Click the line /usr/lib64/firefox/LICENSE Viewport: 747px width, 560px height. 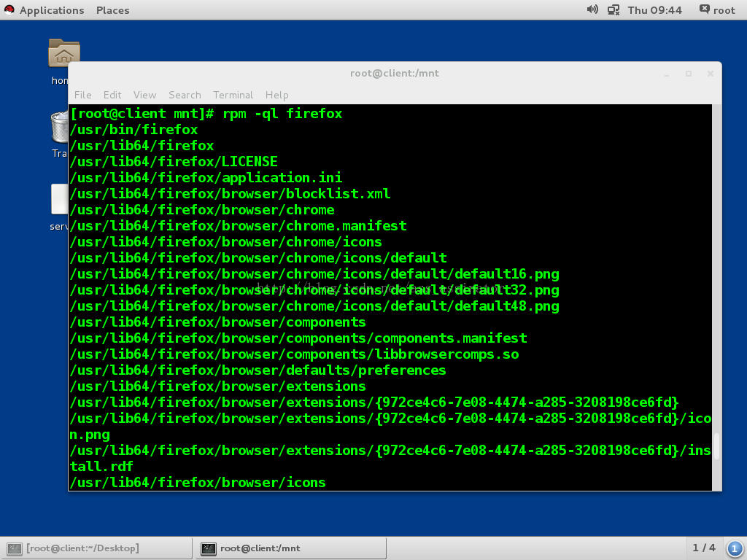coord(174,162)
